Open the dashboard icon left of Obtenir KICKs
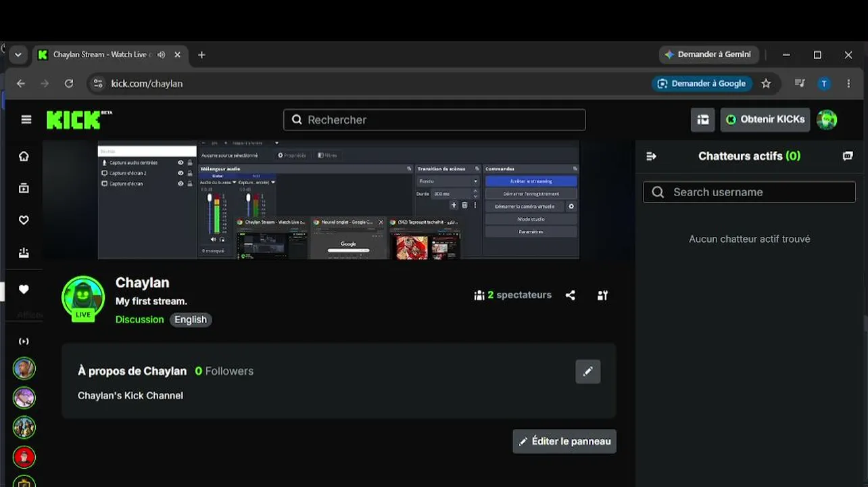This screenshot has width=868, height=487. [x=703, y=120]
